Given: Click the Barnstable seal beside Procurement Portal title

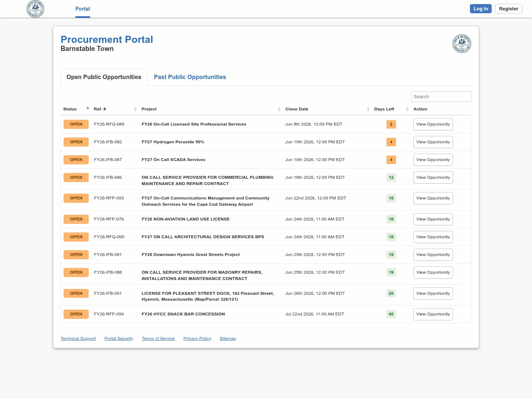Looking at the screenshot, I should tap(462, 44).
